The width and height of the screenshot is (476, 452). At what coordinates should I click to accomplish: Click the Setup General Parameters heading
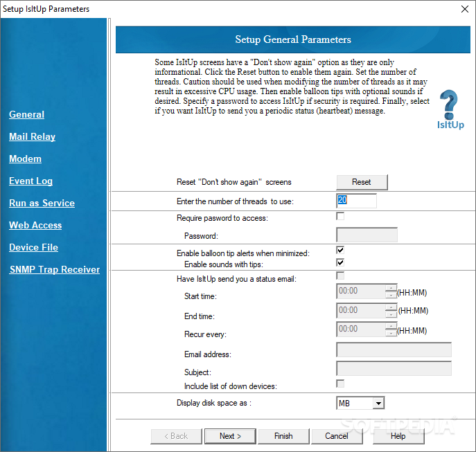pos(293,39)
